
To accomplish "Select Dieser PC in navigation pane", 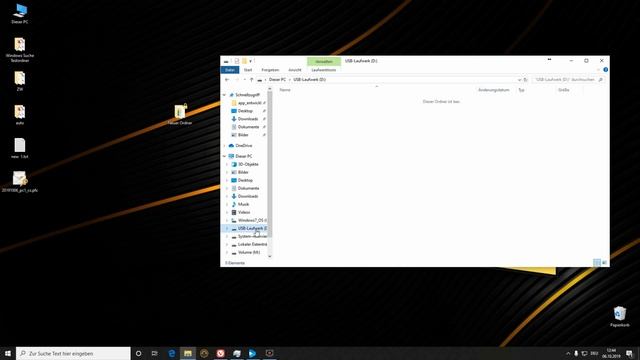I will click(x=244, y=156).
